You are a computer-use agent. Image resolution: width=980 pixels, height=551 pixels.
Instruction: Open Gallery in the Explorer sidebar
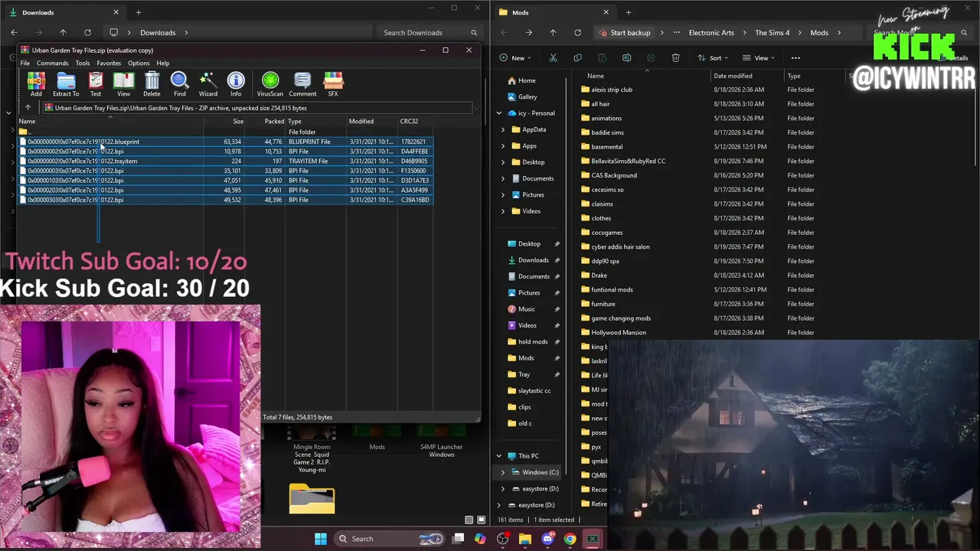pos(528,96)
